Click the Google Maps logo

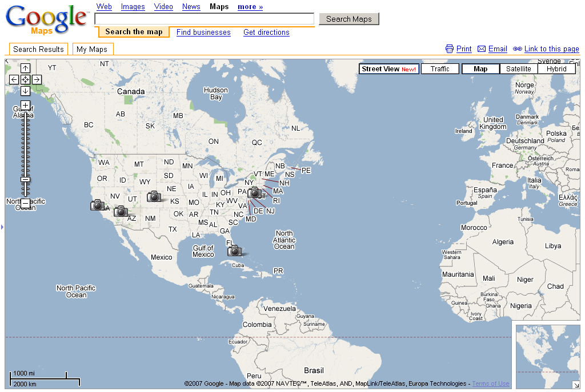point(46,20)
